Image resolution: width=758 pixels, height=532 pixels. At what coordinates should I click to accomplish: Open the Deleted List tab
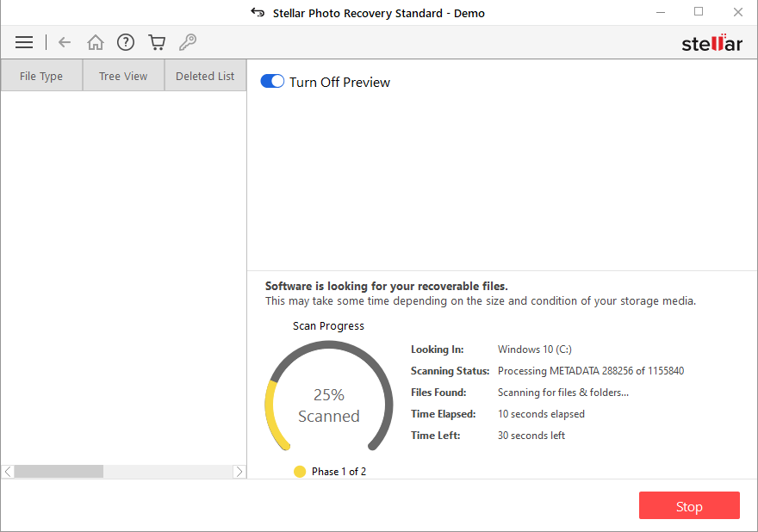[205, 76]
